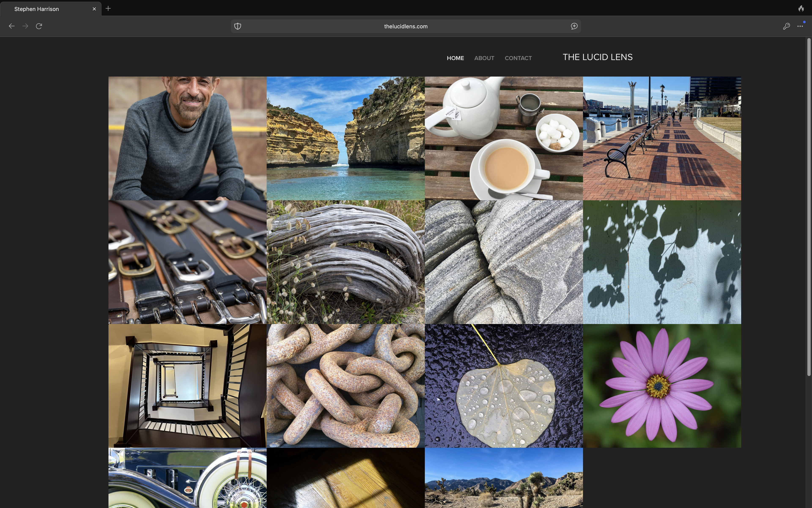Viewport: 812px width, 508px height.
Task: Click THE LUCID LENS site title
Action: [x=597, y=57]
